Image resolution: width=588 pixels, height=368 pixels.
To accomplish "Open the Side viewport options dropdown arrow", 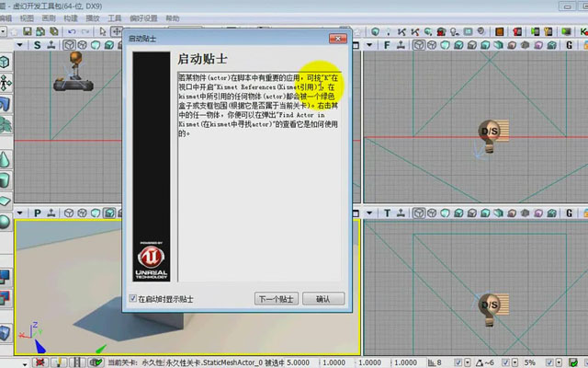I will tap(20, 45).
